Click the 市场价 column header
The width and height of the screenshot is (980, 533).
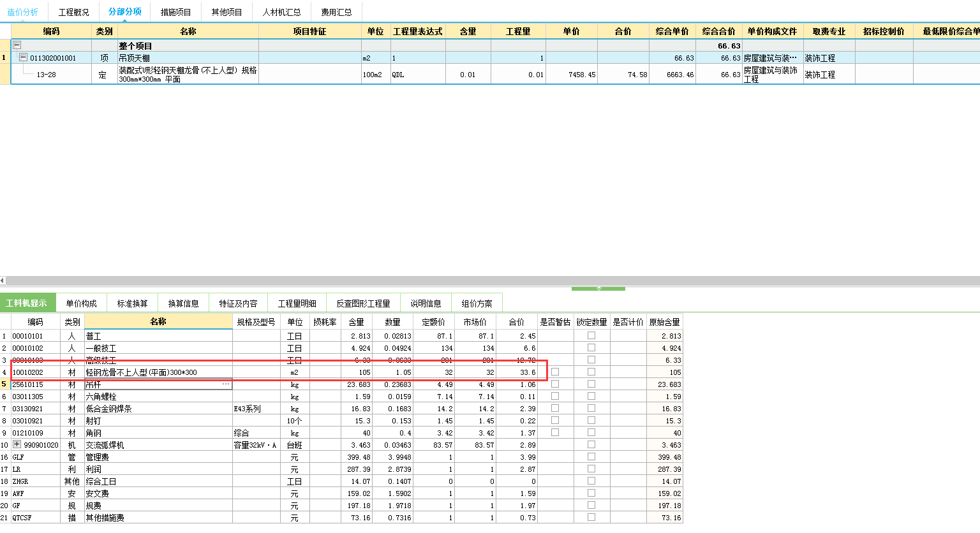pos(475,322)
